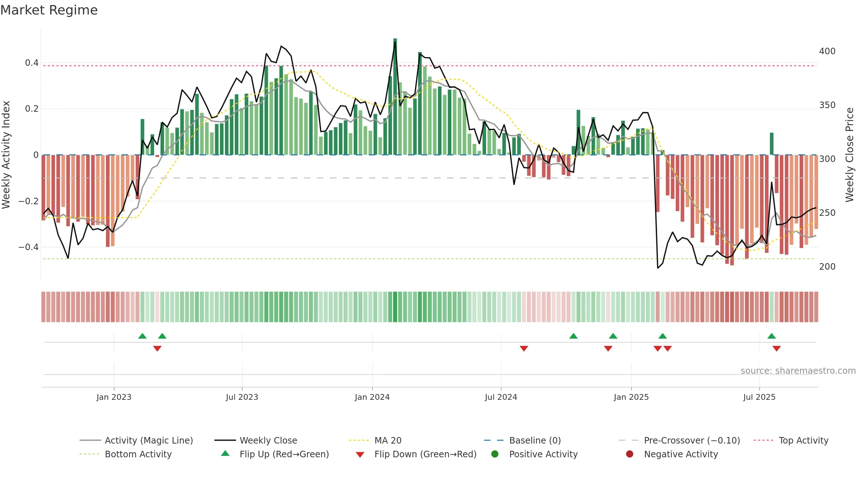Screen dimensions: 868x488
Task: Hide the Baseline (0) legend series
Action: (x=523, y=440)
